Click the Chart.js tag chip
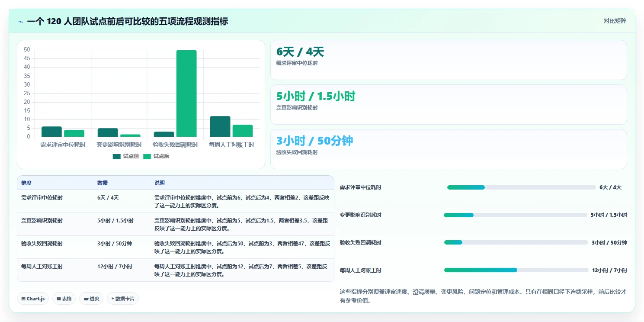The width and height of the screenshot is (644, 322). click(x=33, y=299)
